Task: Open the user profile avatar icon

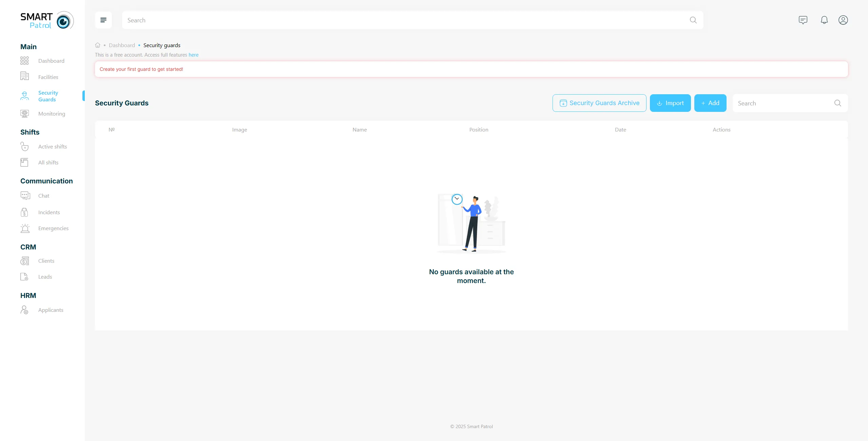Action: click(843, 20)
